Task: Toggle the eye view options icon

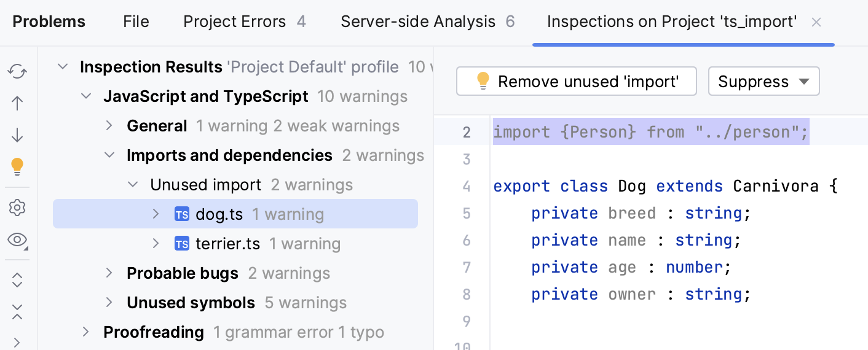Action: [x=17, y=240]
